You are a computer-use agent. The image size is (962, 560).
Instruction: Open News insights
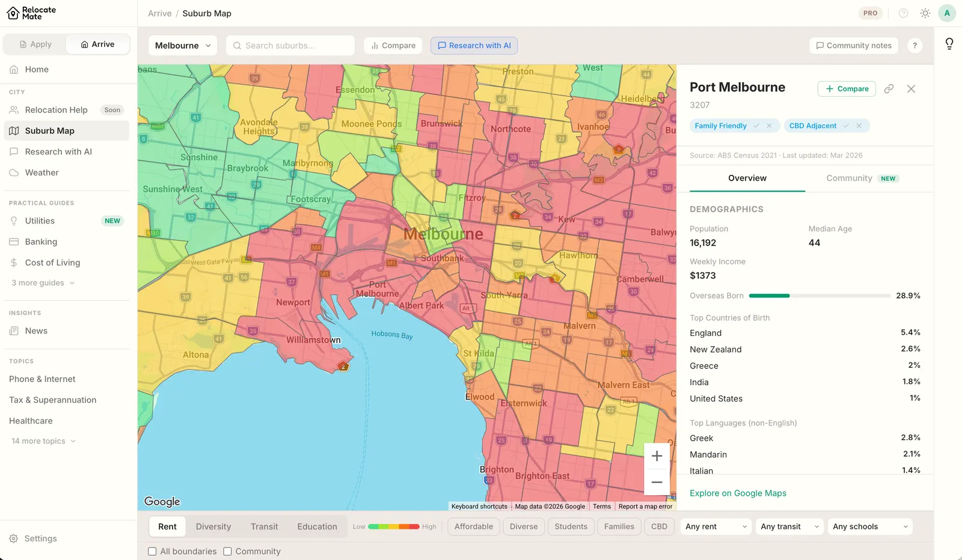click(67, 331)
